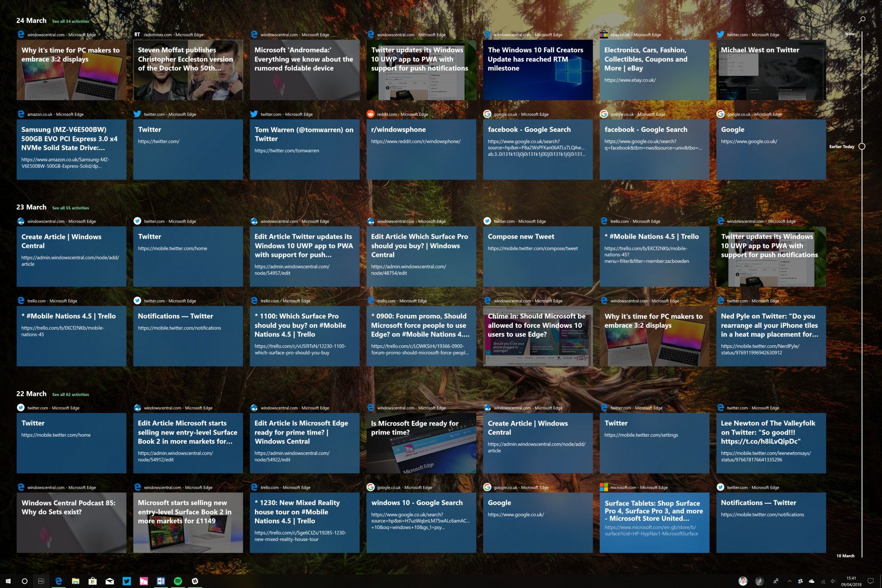Open Tom Warren (@tomwarren) on Twitter card
The height and width of the screenshot is (588, 882).
pos(304,149)
